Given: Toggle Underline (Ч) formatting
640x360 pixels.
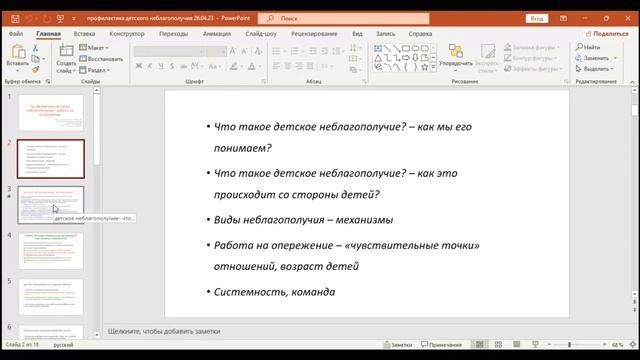Looking at the screenshot, I should (x=161, y=66).
